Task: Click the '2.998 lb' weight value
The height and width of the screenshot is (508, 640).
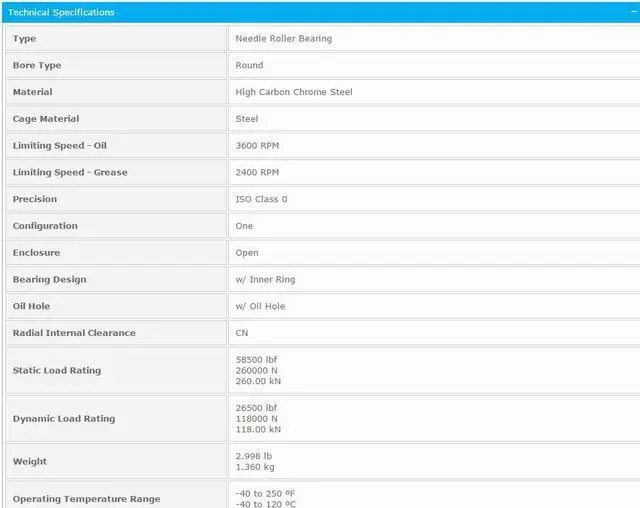Action: 253,456
